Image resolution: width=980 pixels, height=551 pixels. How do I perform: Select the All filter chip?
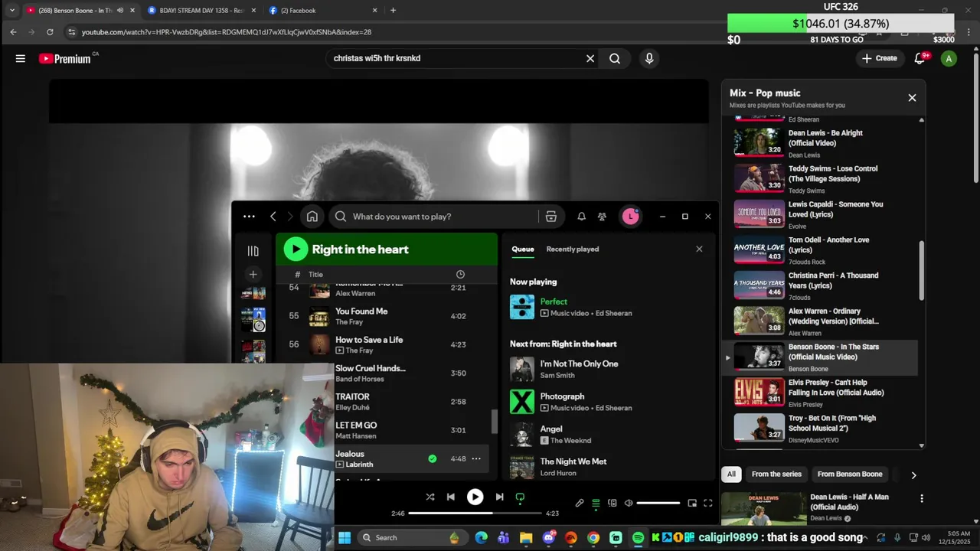(x=731, y=474)
